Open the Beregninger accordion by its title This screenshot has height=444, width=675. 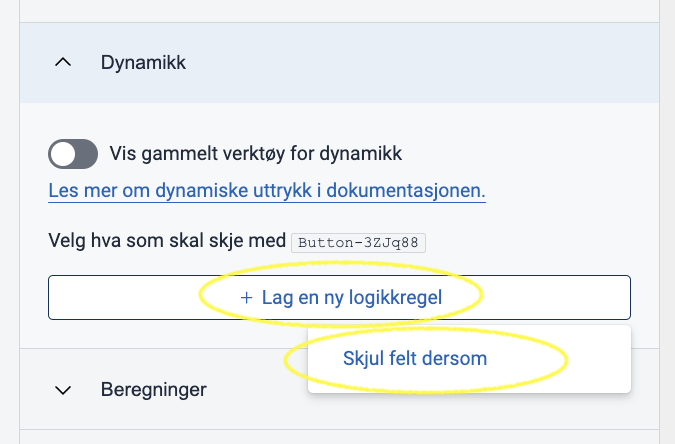click(x=154, y=390)
